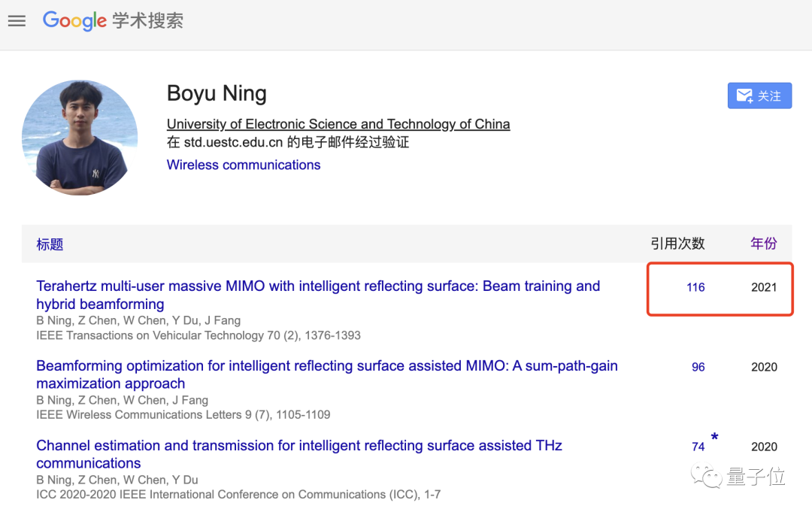Sort publications by title column header

click(x=50, y=244)
